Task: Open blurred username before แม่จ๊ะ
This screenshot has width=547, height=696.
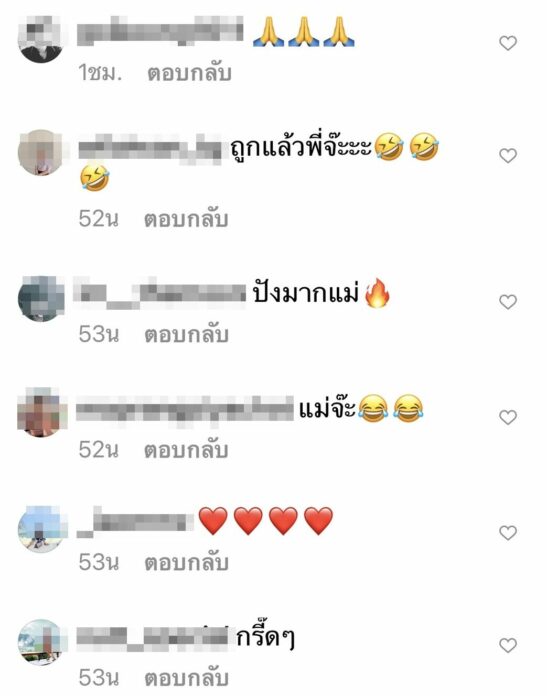Action: point(185,409)
